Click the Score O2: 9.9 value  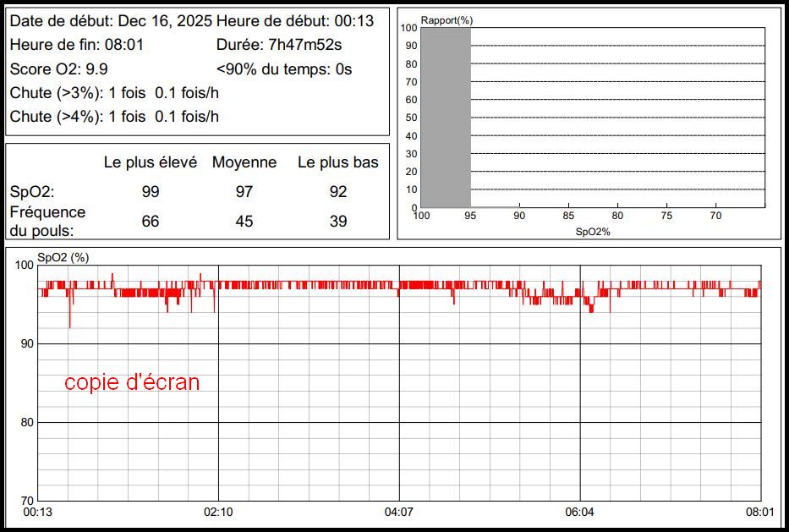tap(58, 69)
